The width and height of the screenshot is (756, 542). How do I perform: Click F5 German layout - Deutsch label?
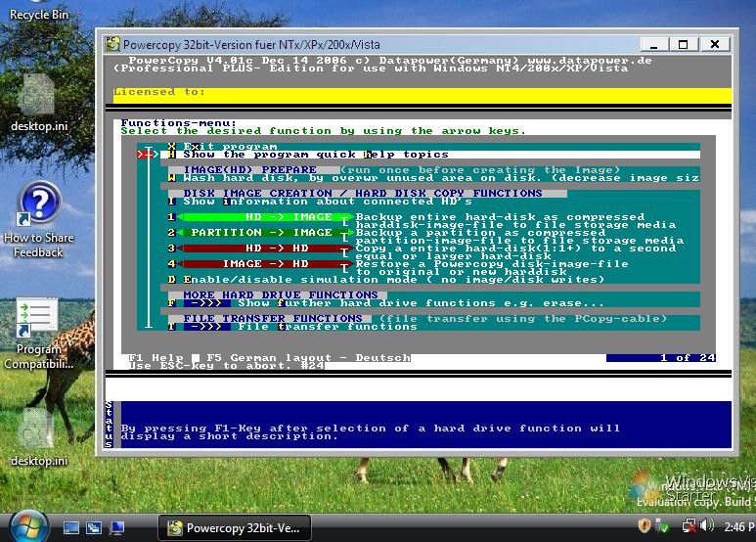(x=309, y=358)
